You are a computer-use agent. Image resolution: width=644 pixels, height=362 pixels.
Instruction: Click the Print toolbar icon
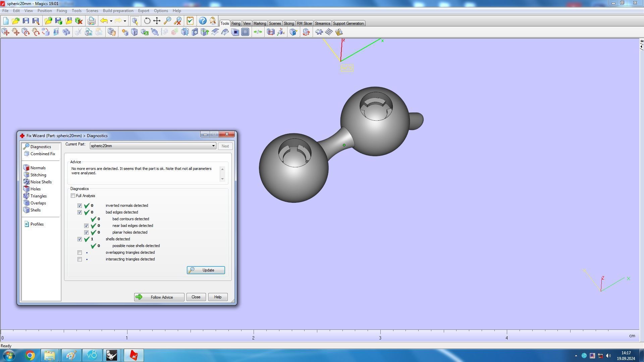[91, 21]
